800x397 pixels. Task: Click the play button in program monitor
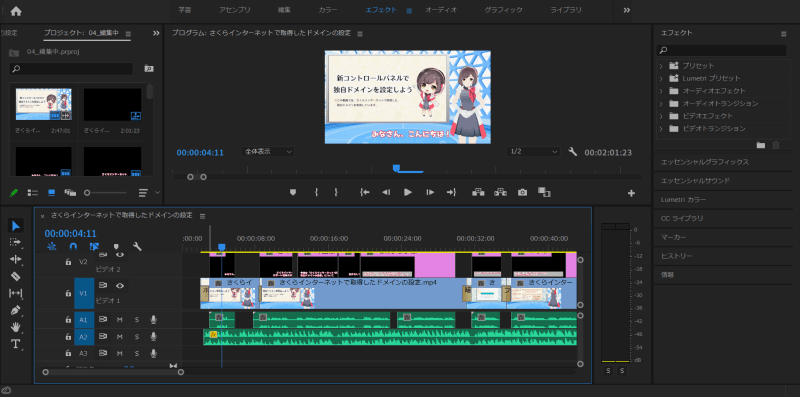(408, 192)
